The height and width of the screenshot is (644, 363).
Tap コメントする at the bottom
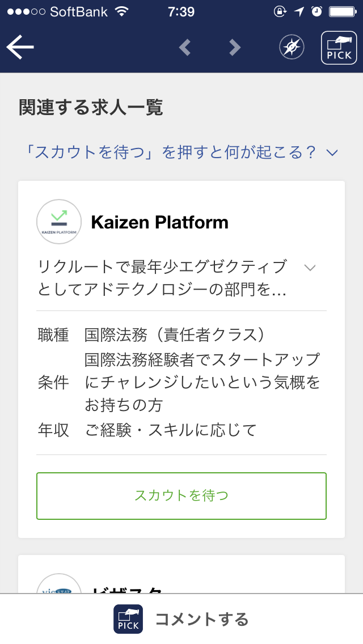coord(202,619)
